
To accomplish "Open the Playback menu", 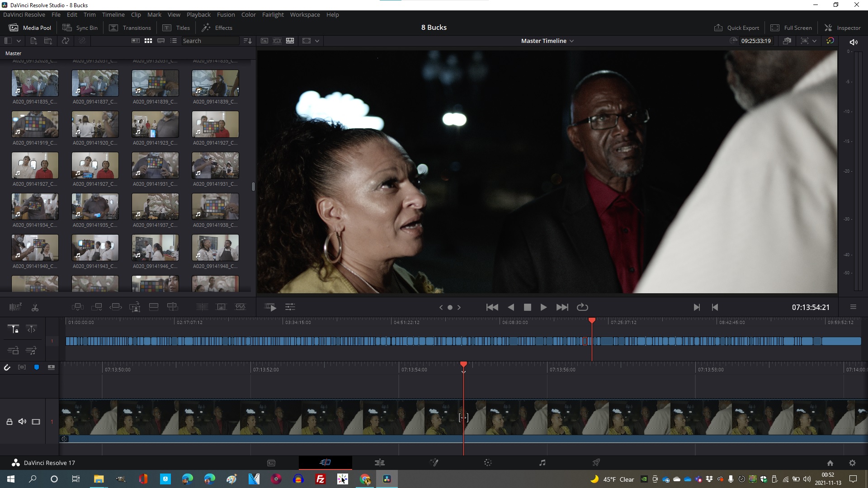I will (x=198, y=14).
